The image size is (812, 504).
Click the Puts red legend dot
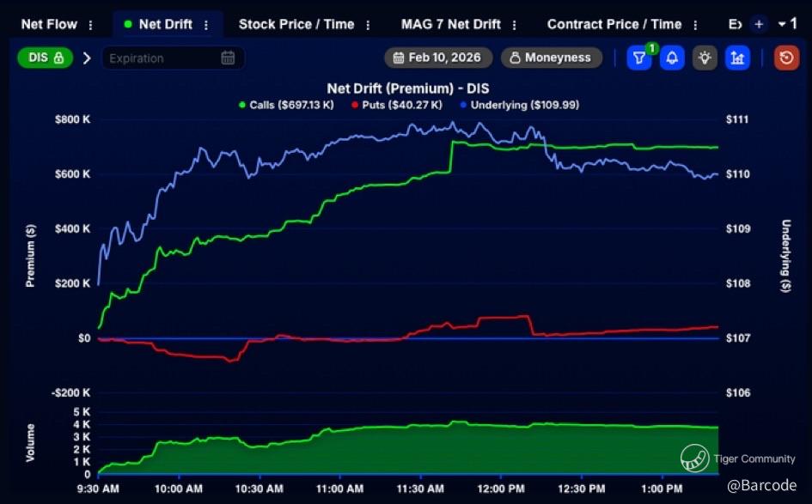[355, 105]
